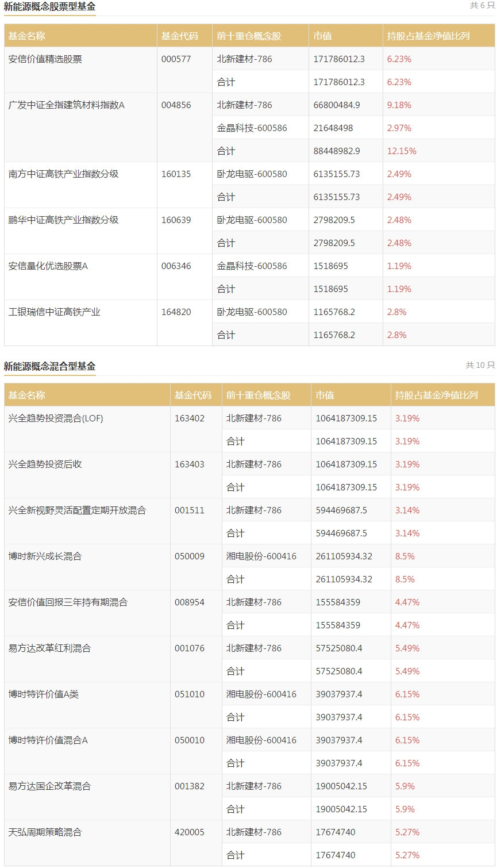Click 湘电股份-600416 in the 博时特许价值A类 row
The image size is (497, 868).
point(261,694)
